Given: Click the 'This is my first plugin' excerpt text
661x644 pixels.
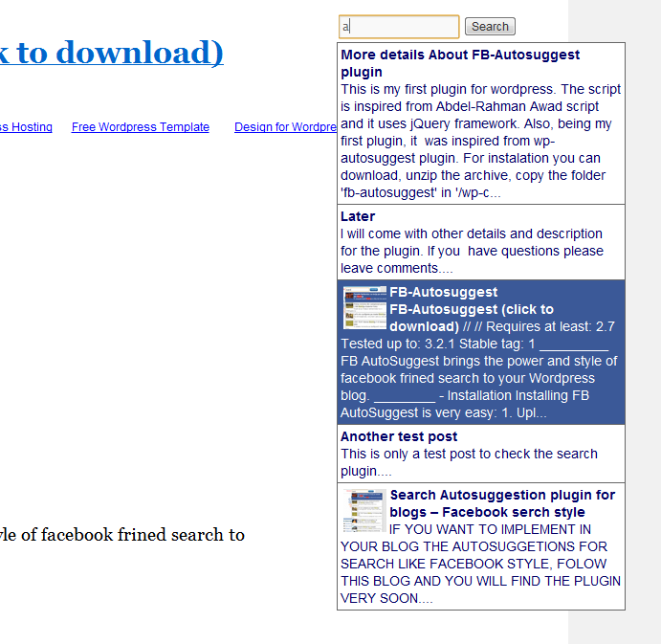Looking at the screenshot, I should pyautogui.click(x=480, y=141).
